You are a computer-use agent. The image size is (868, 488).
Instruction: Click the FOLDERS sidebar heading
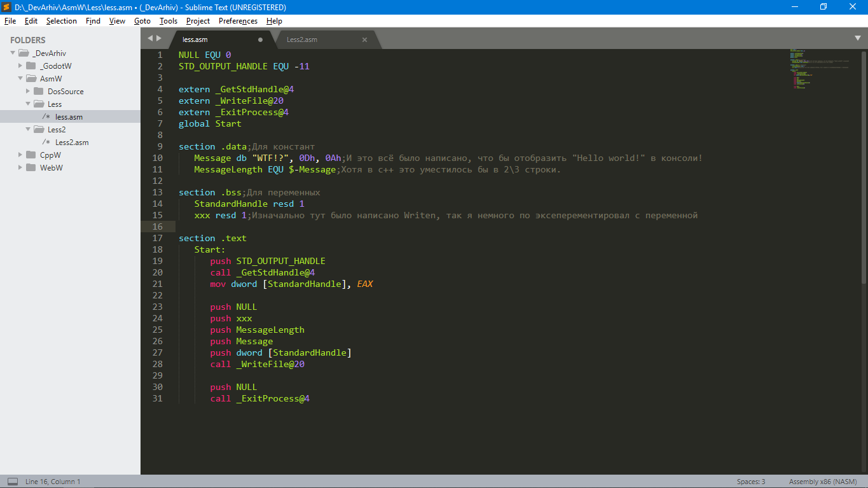28,40
